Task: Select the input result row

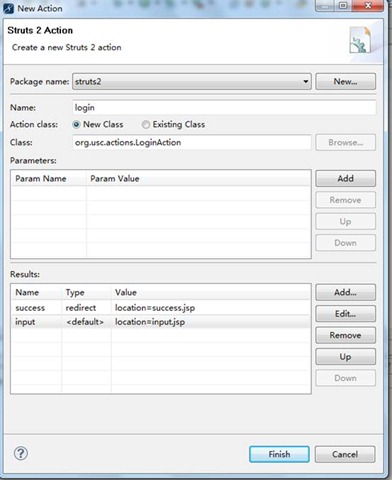Action: click(161, 322)
